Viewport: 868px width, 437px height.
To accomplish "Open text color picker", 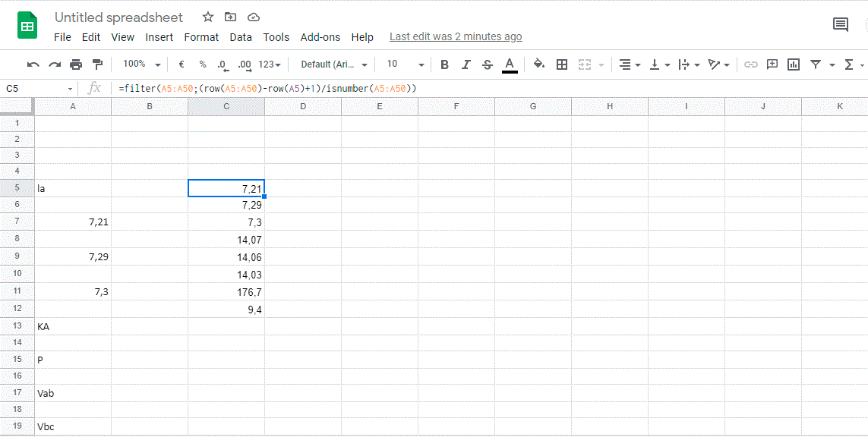I will coord(510,64).
